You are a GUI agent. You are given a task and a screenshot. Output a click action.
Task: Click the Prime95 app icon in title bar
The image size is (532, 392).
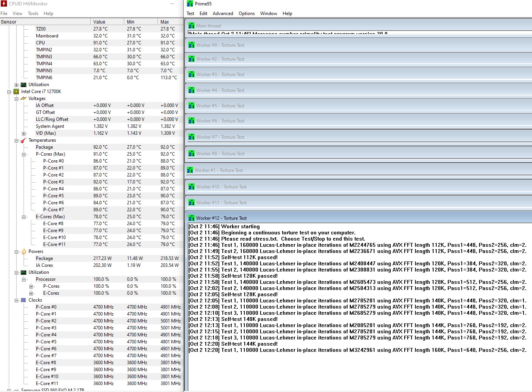point(190,4)
